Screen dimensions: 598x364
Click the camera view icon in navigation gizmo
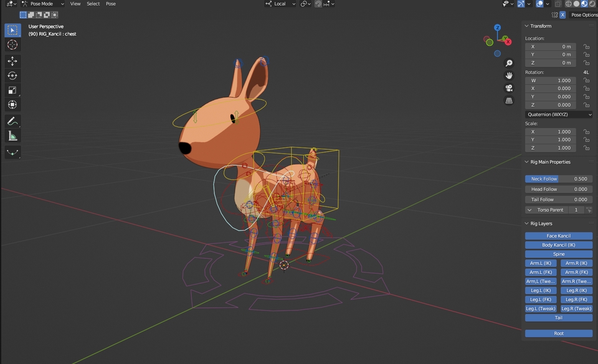tap(509, 88)
